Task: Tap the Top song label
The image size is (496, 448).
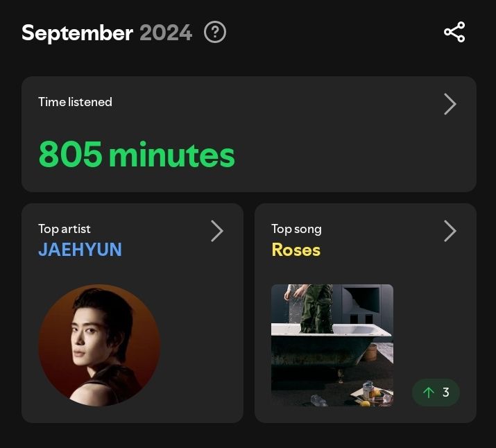Action: click(x=296, y=230)
